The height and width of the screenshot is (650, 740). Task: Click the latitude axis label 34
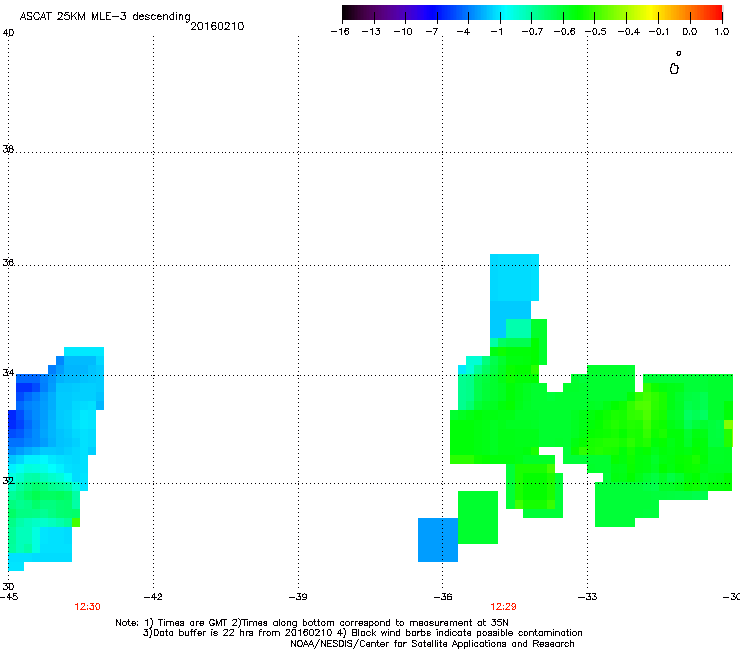8,372
